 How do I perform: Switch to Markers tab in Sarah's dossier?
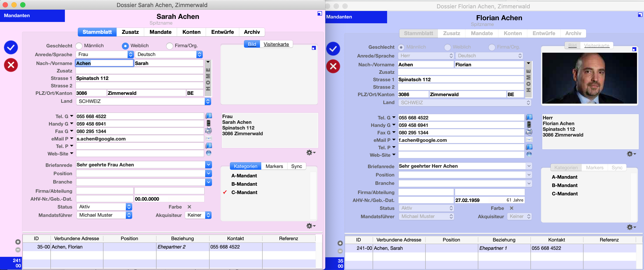point(274,166)
